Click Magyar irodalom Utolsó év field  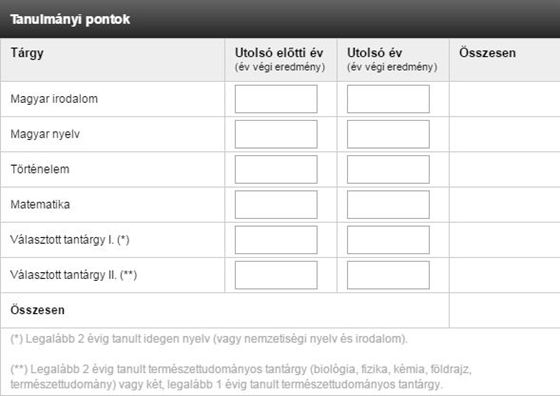[x=388, y=99]
